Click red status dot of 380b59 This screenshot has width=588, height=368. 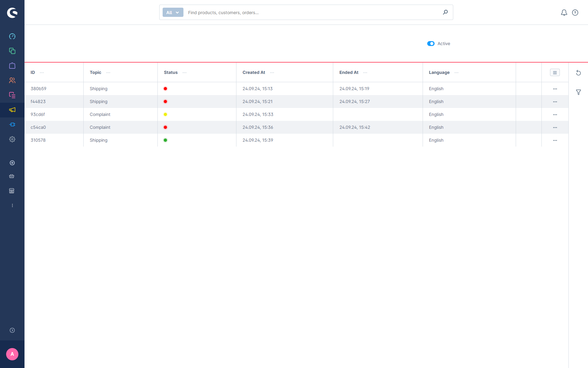(165, 89)
